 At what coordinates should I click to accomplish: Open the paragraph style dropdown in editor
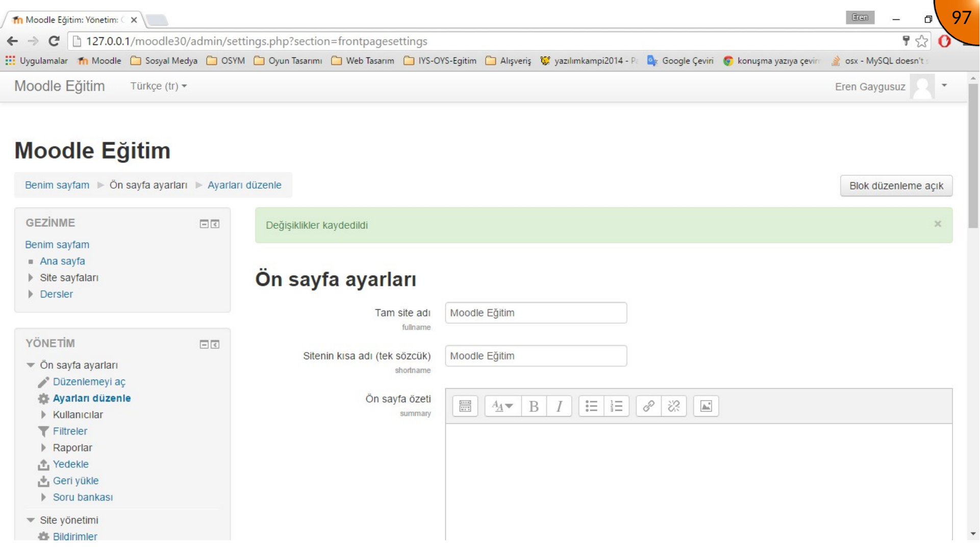502,406
